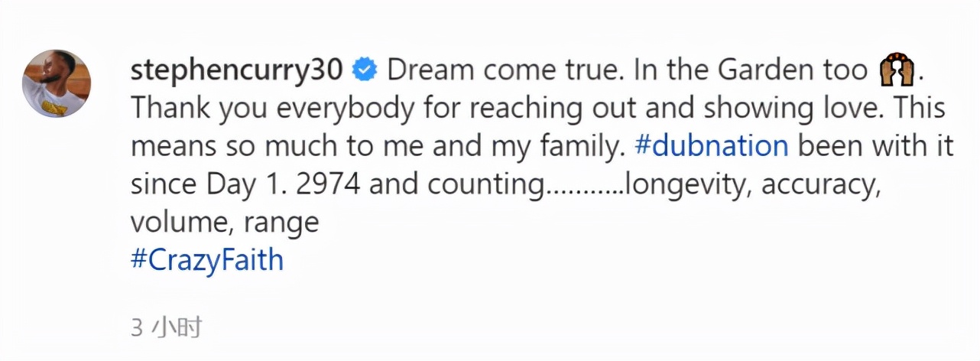Open the #CrazyFaith hashtag link
This screenshot has height=361, width=980.
point(207,260)
